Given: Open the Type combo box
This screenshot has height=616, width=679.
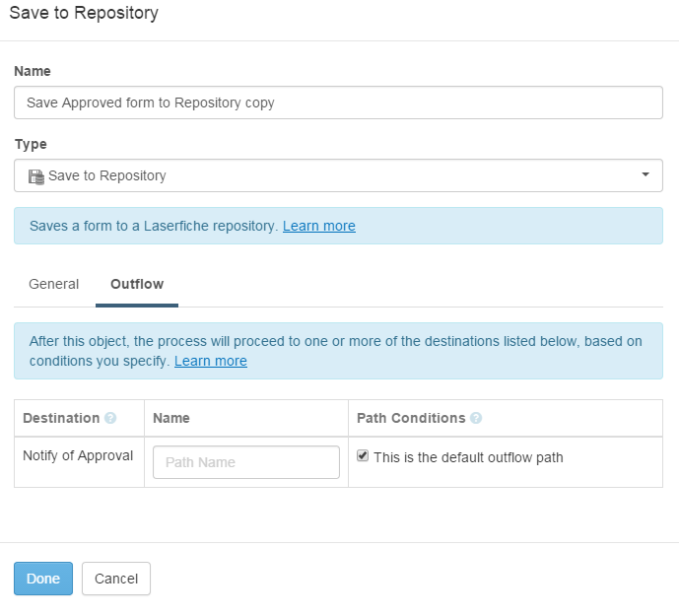Looking at the screenshot, I should (338, 175).
